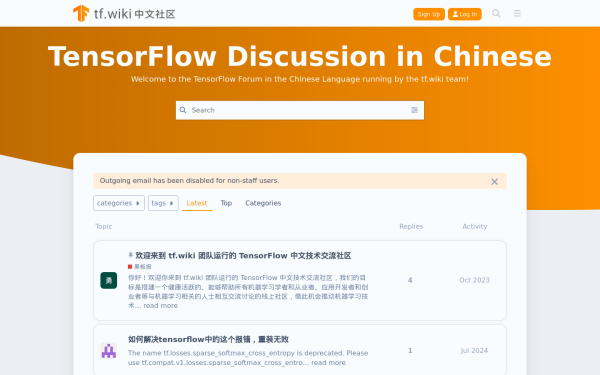Click the red 黑板报 category badge
Image resolution: width=600 pixels, height=375 pixels.
(x=140, y=267)
